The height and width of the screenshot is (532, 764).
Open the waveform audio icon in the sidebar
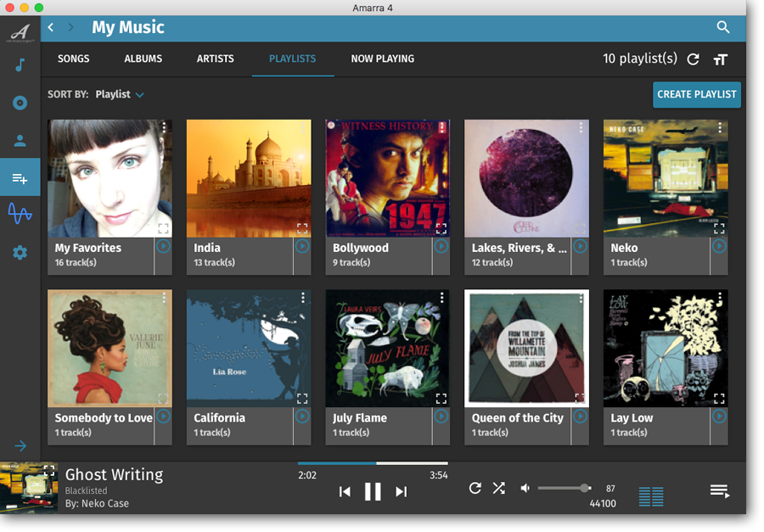click(20, 213)
